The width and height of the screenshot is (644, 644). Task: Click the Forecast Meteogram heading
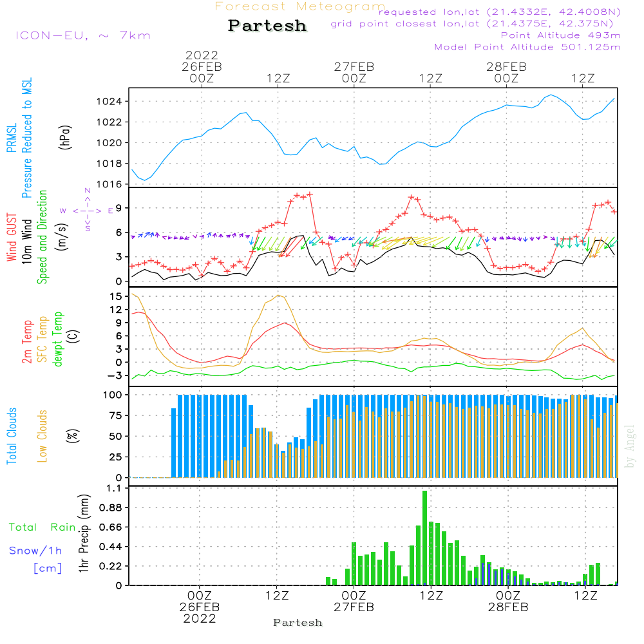coord(300,7)
